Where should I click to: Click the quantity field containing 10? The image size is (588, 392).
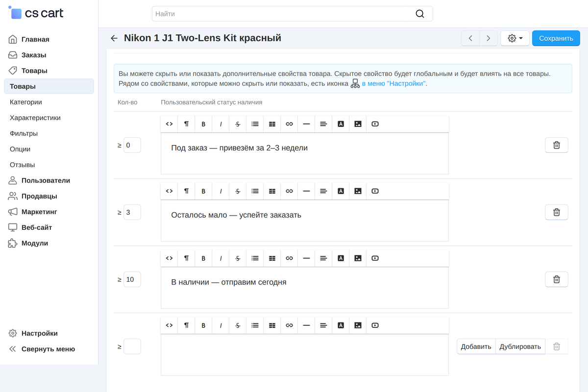point(132,279)
